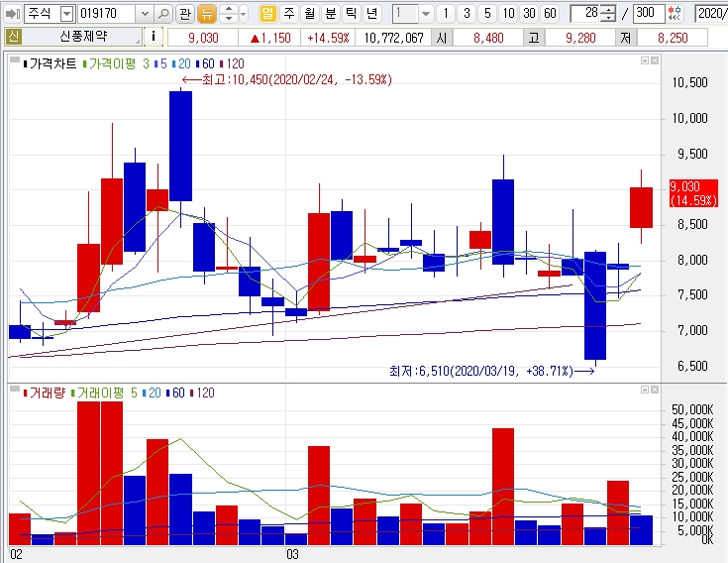Switch to 틱 tick chart period
Viewport: 728px width, 563px height.
pyautogui.click(x=351, y=14)
